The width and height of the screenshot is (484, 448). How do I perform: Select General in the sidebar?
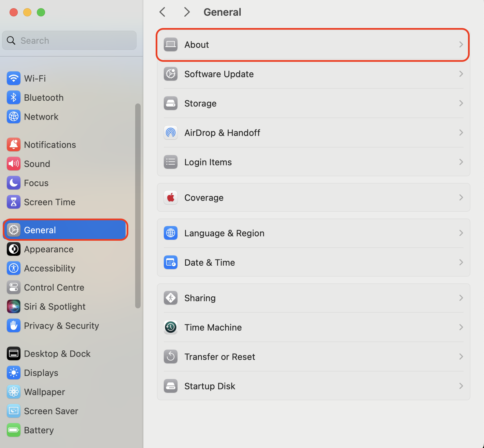[66, 230]
